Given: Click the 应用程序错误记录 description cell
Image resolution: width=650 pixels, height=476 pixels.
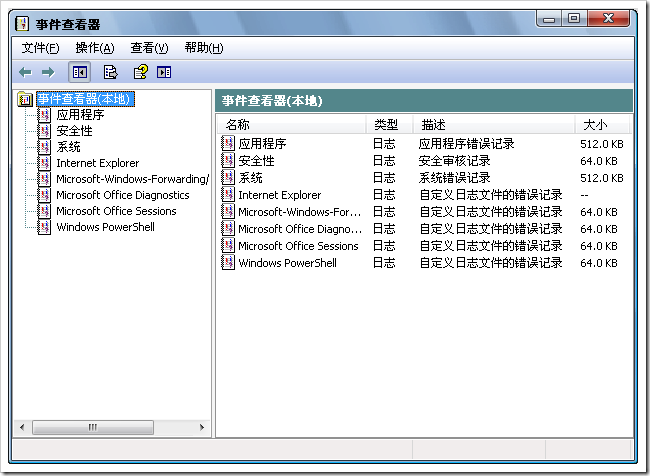Looking at the screenshot, I should (x=466, y=143).
